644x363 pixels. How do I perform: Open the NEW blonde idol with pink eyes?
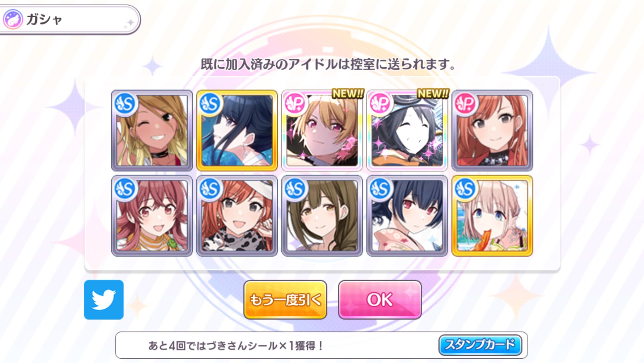point(322,130)
